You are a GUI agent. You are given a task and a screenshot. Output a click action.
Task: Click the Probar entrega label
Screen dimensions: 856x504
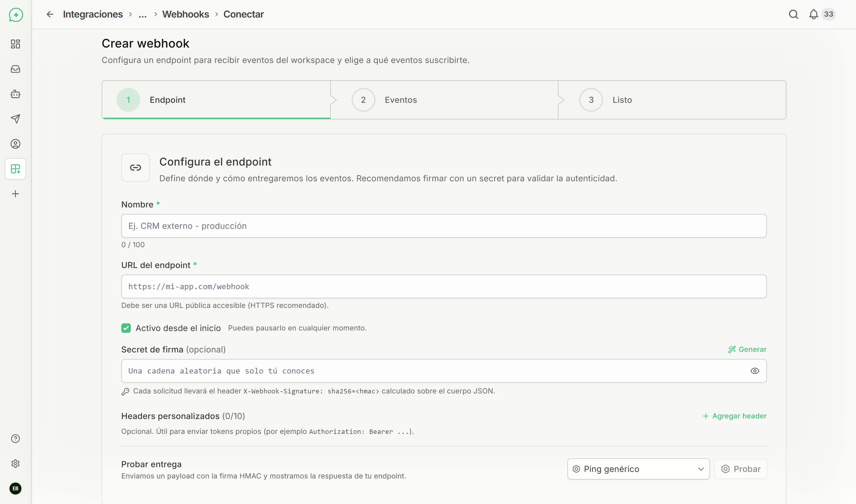click(x=151, y=464)
